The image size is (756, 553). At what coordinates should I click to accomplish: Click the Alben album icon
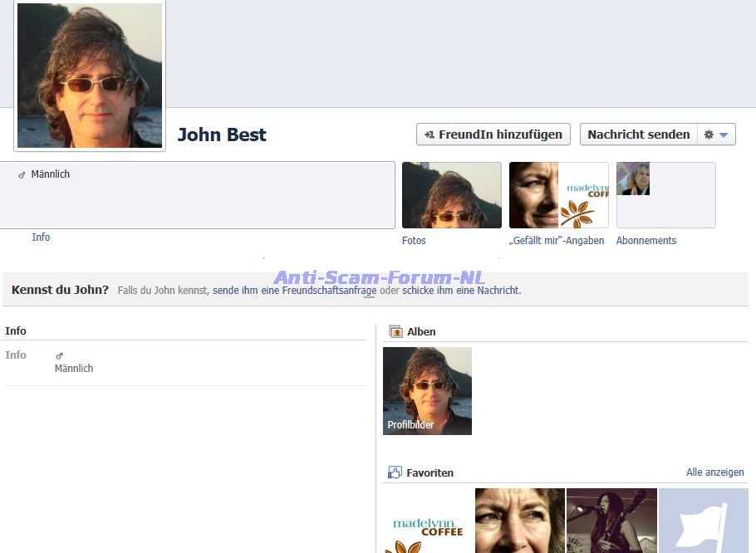(x=395, y=331)
